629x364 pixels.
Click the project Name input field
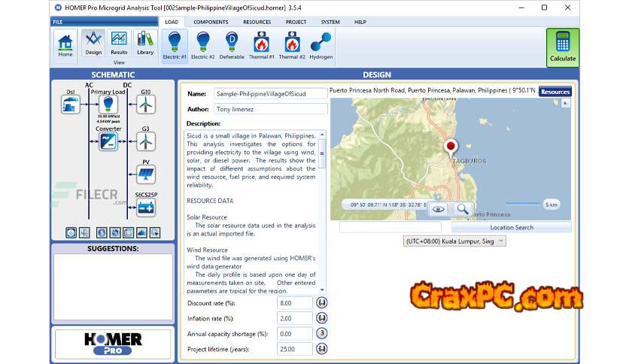tap(270, 94)
